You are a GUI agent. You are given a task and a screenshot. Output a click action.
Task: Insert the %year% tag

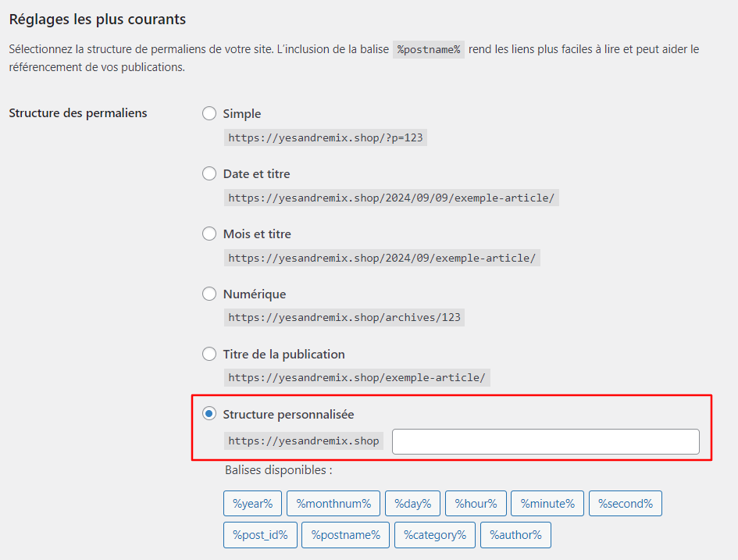[252, 503]
